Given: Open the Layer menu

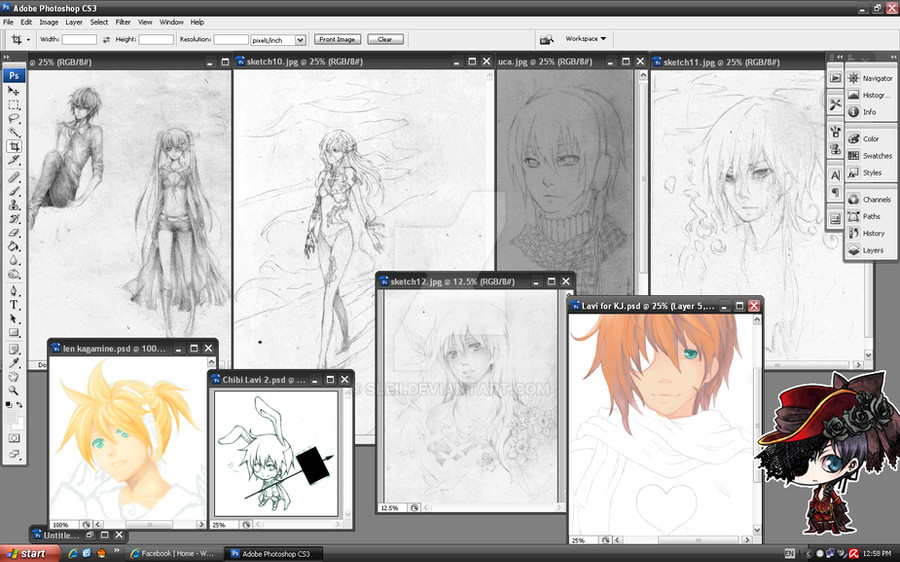Looking at the screenshot, I should tap(74, 22).
